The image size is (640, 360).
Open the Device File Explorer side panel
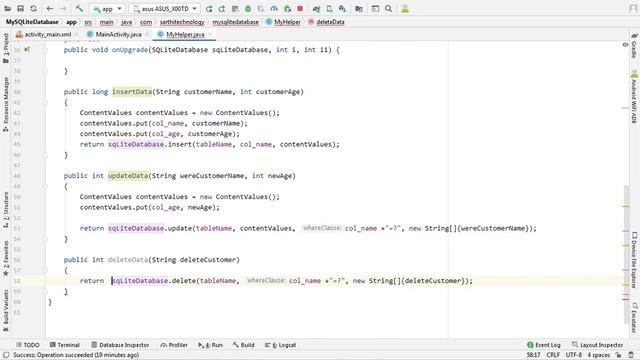pos(634,260)
